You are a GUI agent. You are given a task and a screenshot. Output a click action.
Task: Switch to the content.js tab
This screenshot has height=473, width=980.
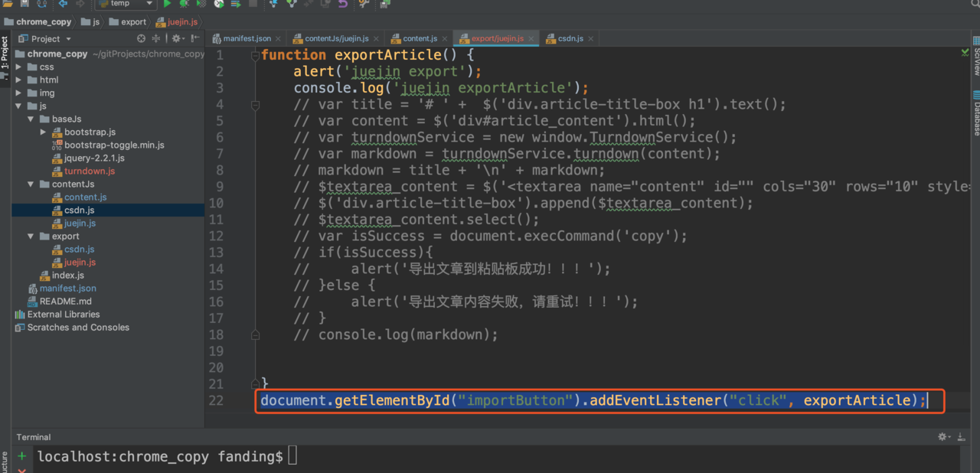coord(420,38)
